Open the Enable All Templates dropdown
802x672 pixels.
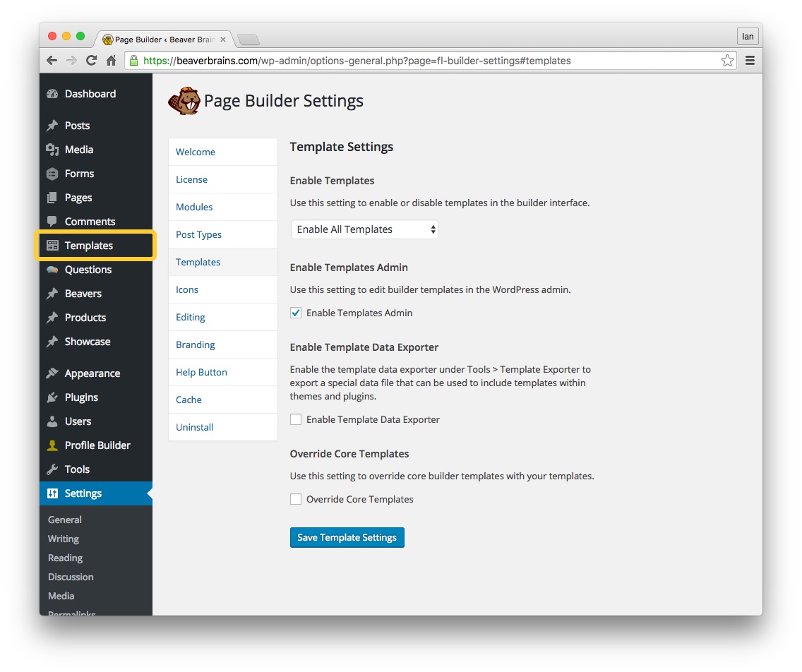365,229
